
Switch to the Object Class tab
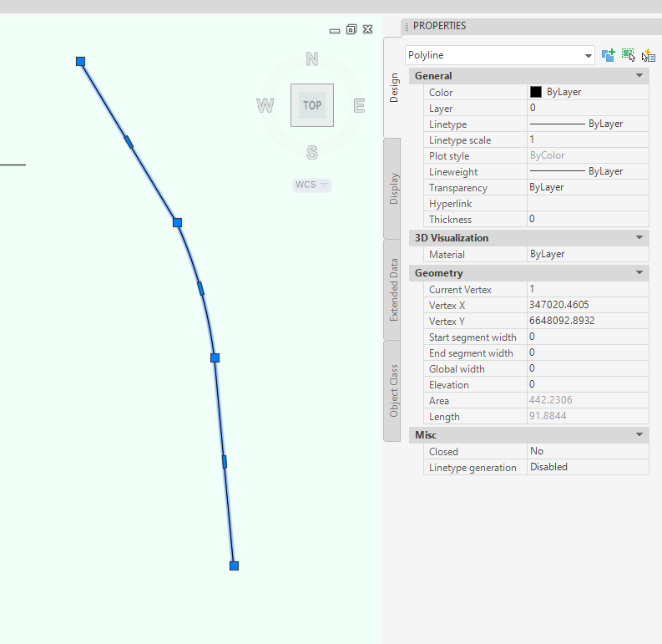click(x=392, y=391)
